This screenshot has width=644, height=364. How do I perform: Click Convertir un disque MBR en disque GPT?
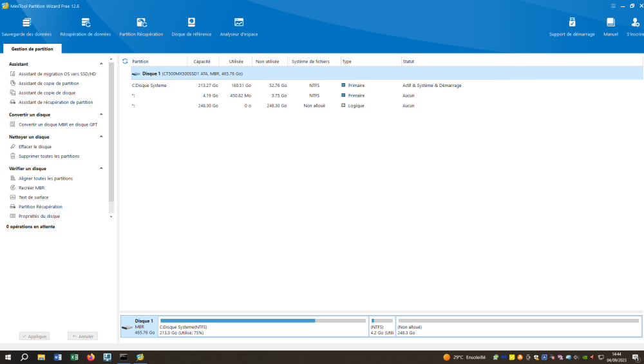point(58,124)
